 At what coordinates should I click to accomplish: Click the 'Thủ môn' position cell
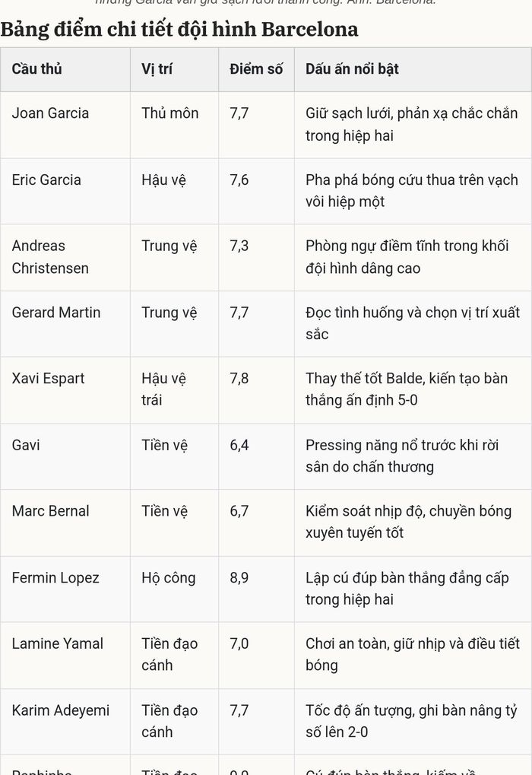(x=170, y=113)
